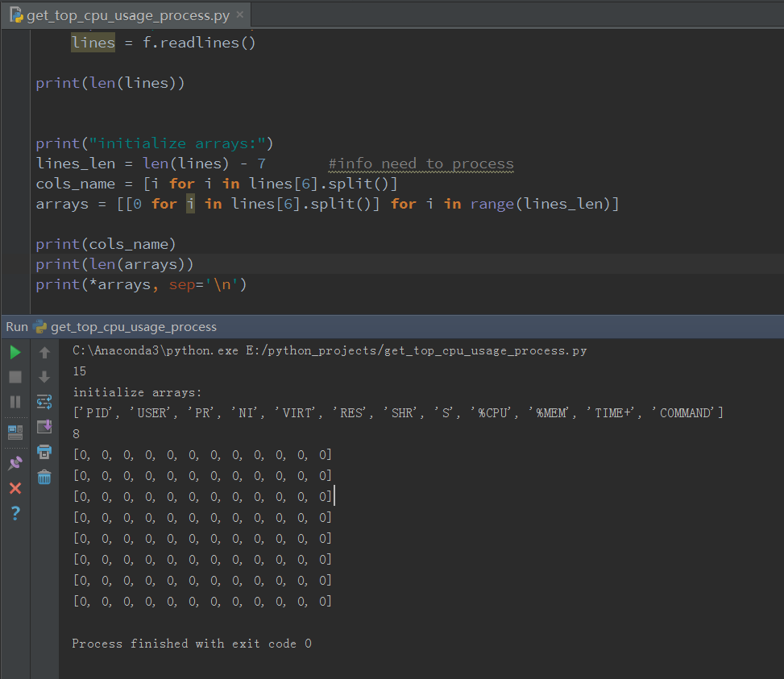Click the '15' console output line
Image resolution: width=784 pixels, height=679 pixels.
pyautogui.click(x=80, y=371)
